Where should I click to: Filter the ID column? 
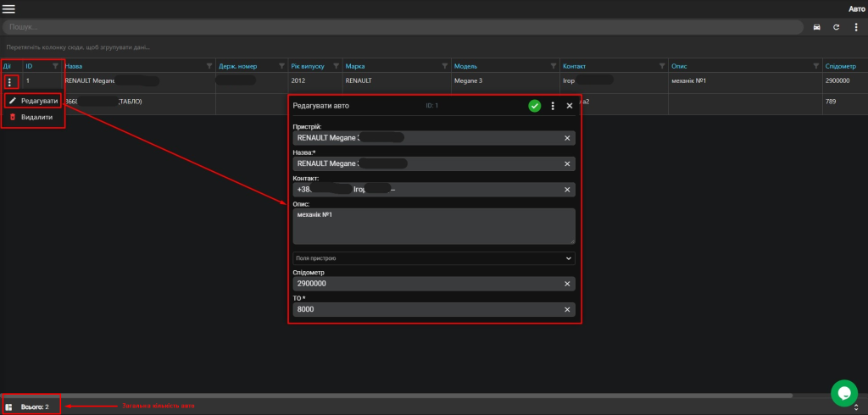(x=55, y=66)
